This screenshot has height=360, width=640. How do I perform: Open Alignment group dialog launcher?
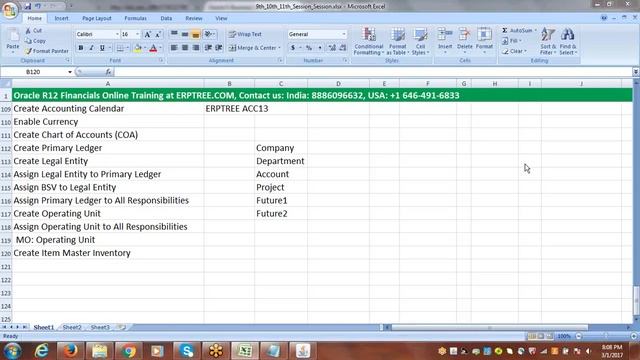coord(280,60)
